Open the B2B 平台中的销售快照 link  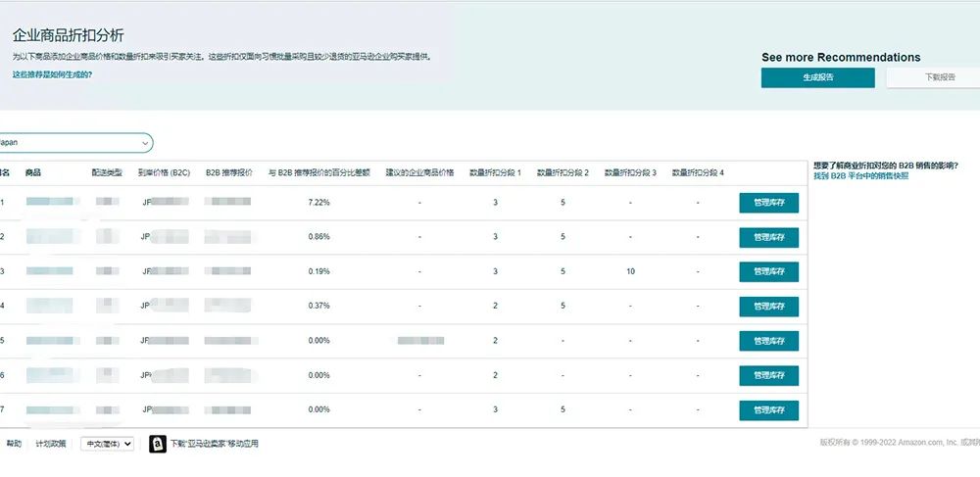tap(860, 176)
